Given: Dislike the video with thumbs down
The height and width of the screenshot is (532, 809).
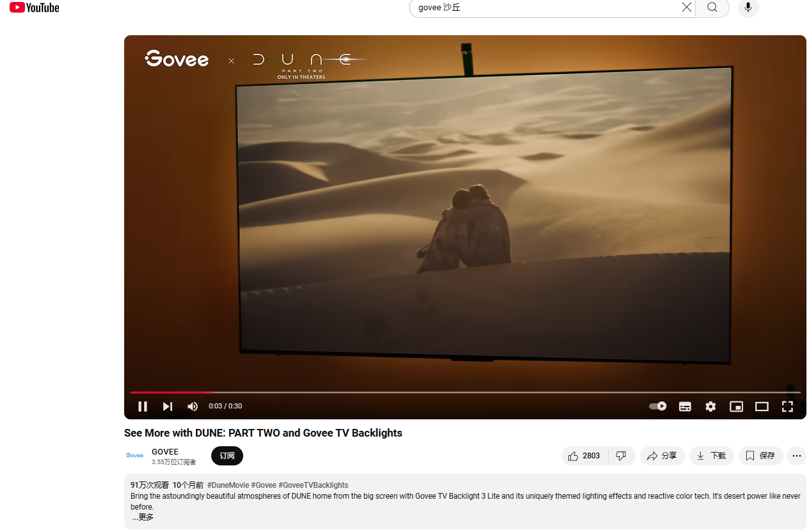Looking at the screenshot, I should tap(621, 456).
